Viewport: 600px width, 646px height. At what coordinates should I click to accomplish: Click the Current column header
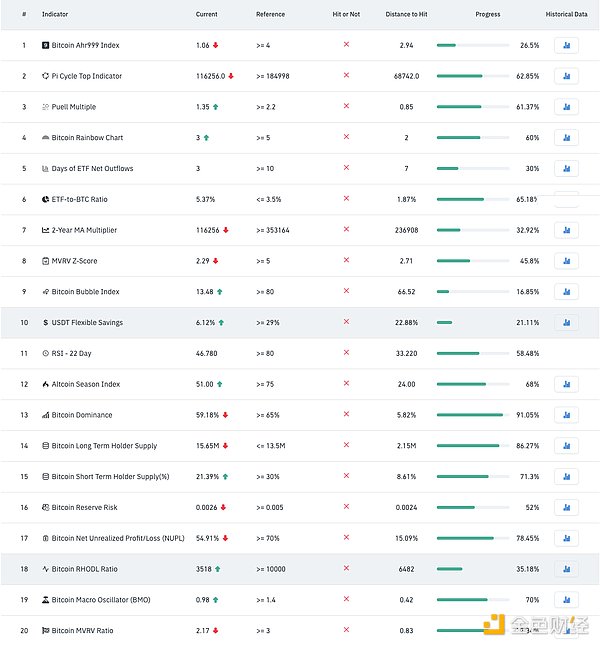pyautogui.click(x=206, y=14)
